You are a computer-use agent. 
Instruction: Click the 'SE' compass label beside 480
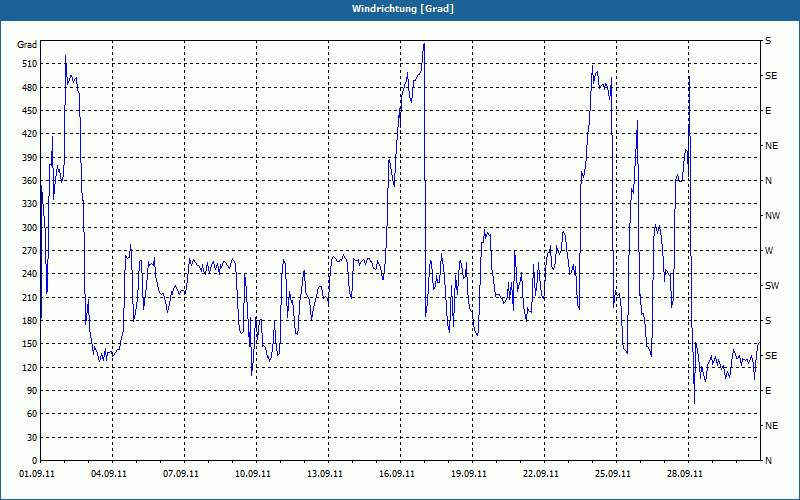pos(771,76)
